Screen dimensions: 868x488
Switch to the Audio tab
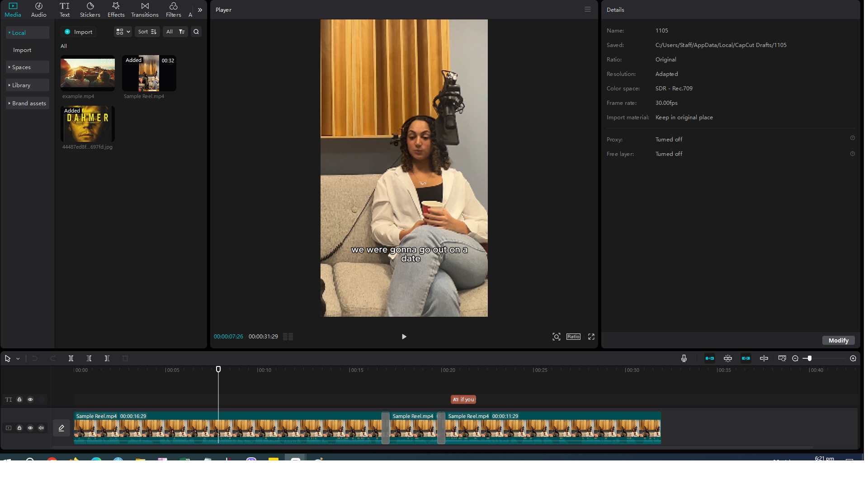coord(38,9)
